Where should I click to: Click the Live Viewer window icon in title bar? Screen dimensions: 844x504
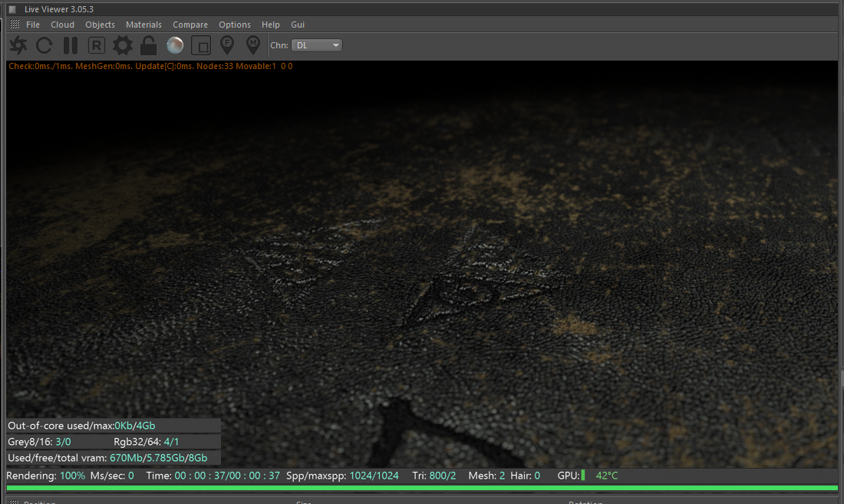(x=12, y=9)
